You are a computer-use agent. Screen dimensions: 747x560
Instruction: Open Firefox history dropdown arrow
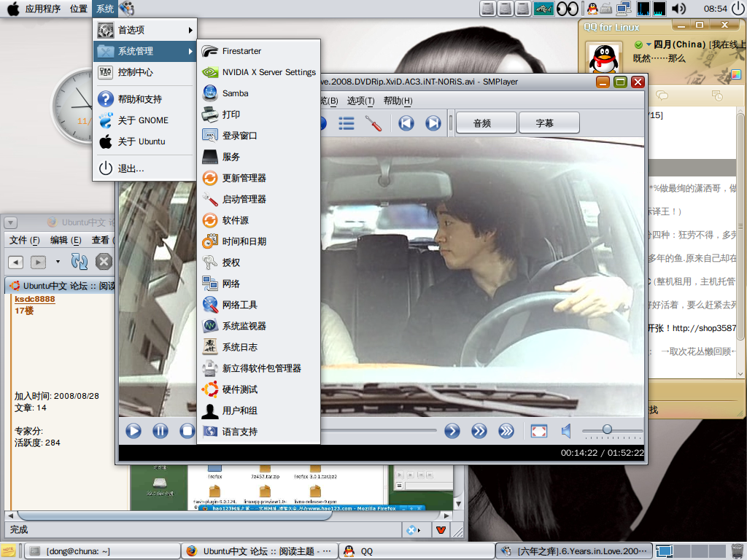pos(58,262)
